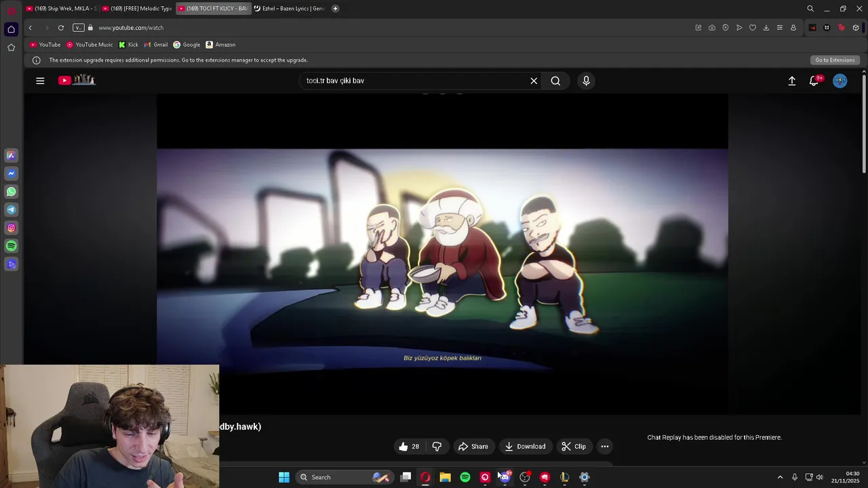Save page with the heart icon
Screen dimensions: 868x488
tap(753, 28)
